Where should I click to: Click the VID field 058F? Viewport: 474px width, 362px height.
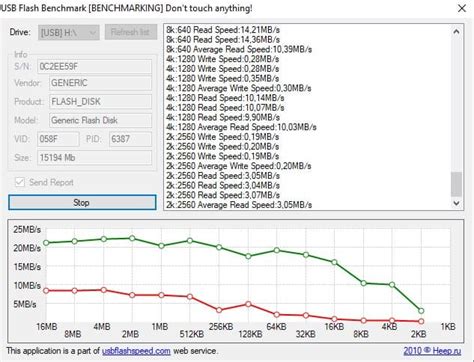pyautogui.click(x=58, y=139)
